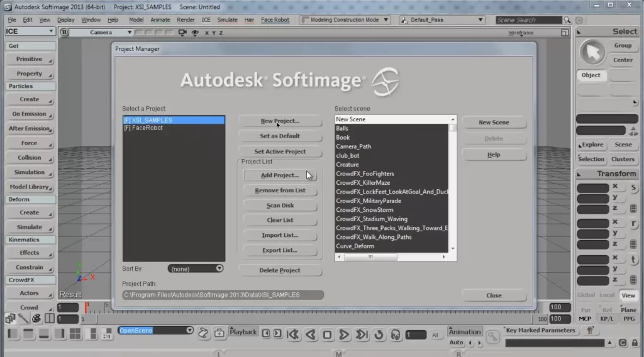This screenshot has width=644, height=357.
Task: Go to last frame
Action: point(362,334)
